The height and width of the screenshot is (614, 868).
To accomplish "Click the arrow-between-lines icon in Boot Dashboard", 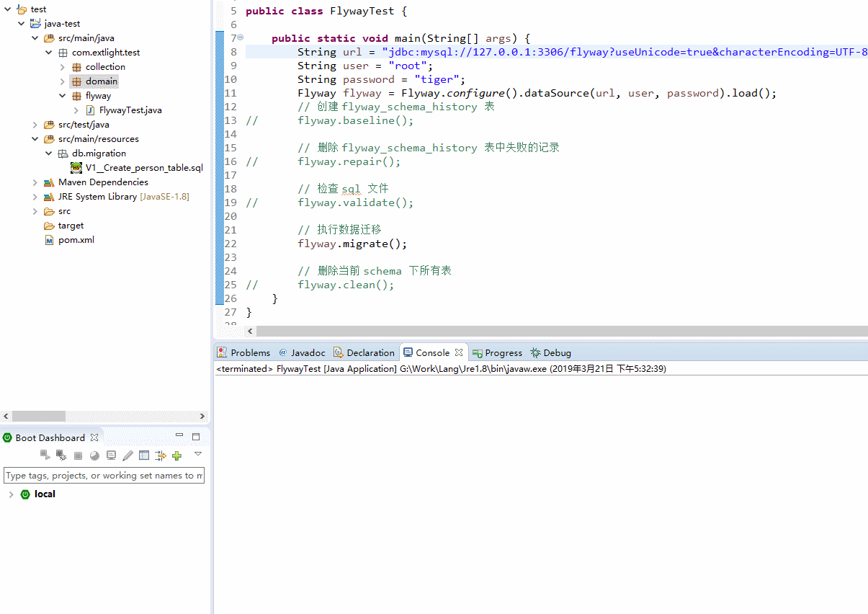I will pos(161,455).
